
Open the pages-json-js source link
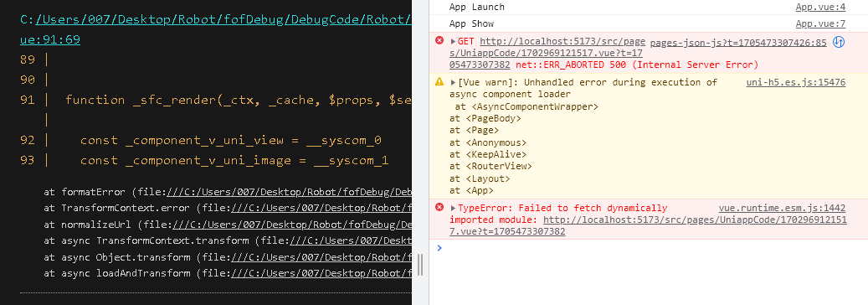coord(738,42)
